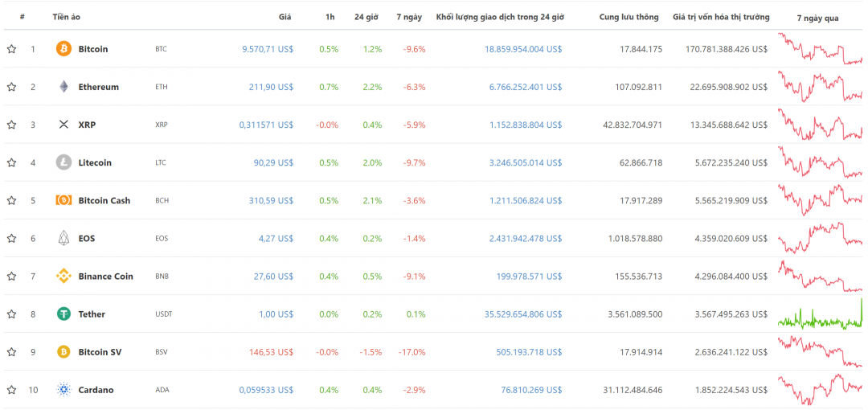Image resolution: width=868 pixels, height=410 pixels.
Task: Sort by the Cung lưu thông header
Action: 628,17
